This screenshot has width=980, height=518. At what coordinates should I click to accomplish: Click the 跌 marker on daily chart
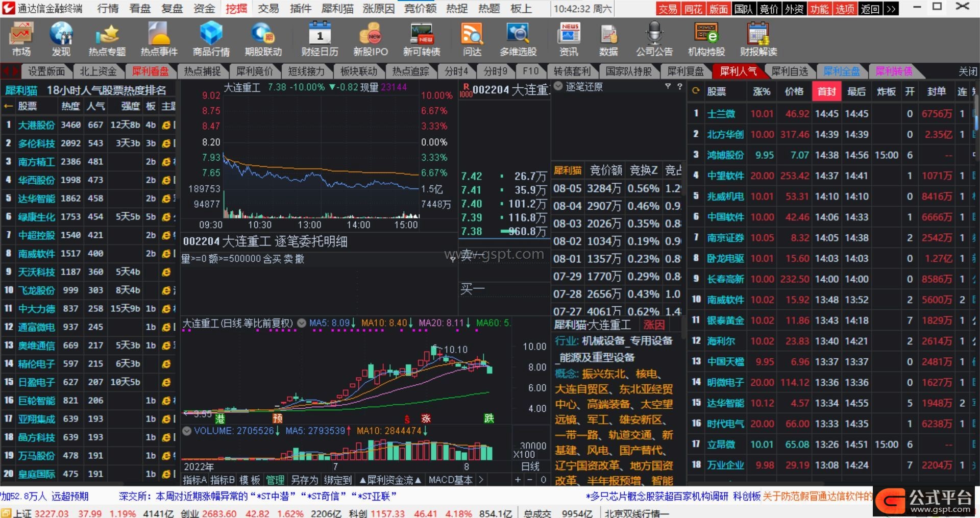(x=489, y=418)
